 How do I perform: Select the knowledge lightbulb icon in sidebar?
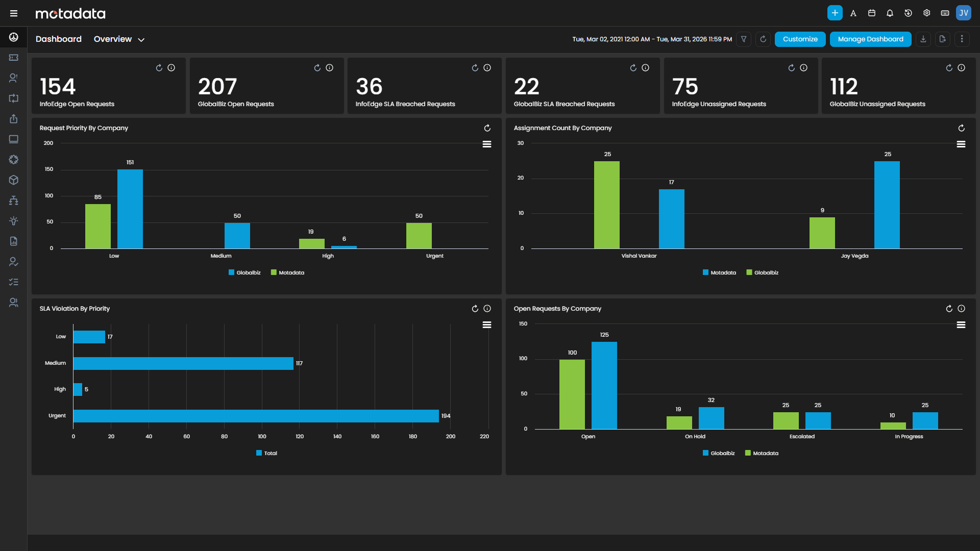(13, 220)
